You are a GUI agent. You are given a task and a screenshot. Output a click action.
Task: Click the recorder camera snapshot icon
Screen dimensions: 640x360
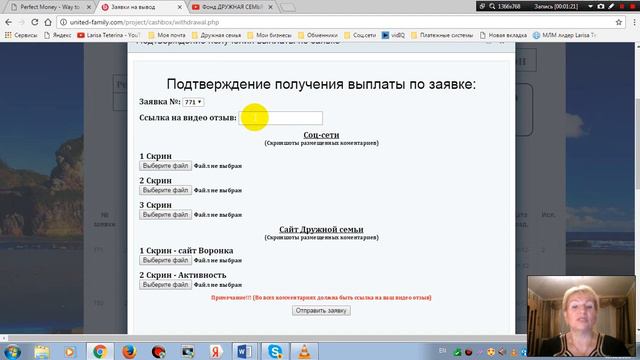click(600, 7)
